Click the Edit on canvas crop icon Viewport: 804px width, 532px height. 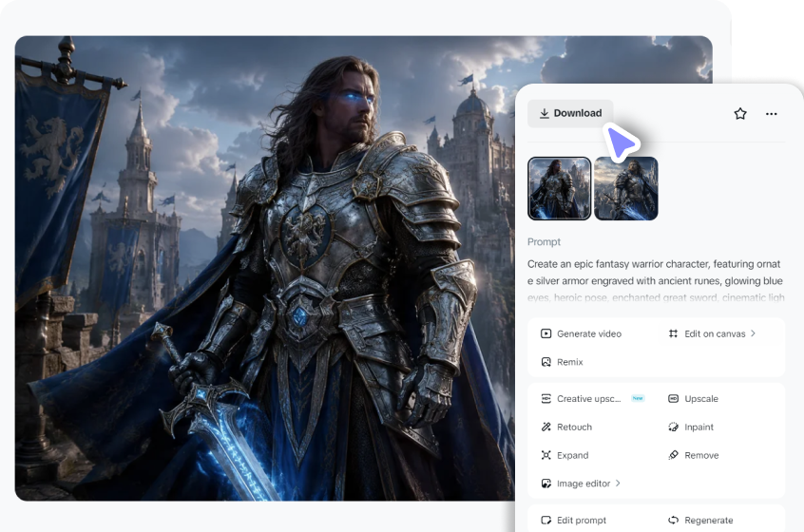point(673,333)
